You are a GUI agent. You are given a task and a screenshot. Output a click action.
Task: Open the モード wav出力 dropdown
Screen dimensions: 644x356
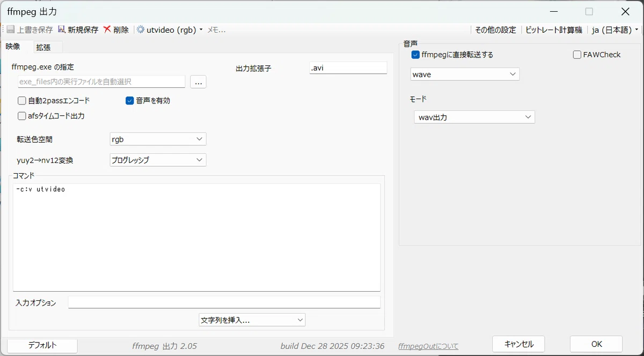point(474,117)
